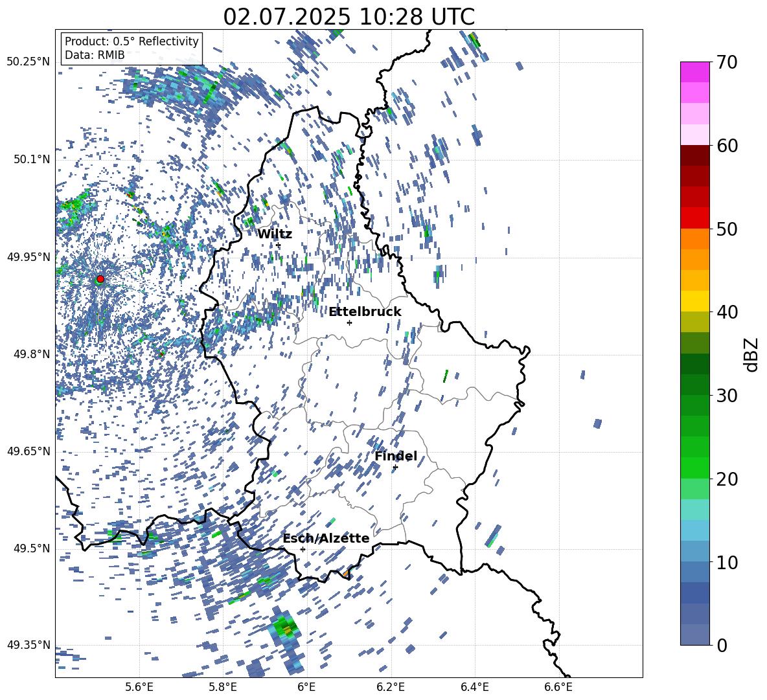Click the title text 02.07.2025 10:28 UTC

tap(349, 17)
